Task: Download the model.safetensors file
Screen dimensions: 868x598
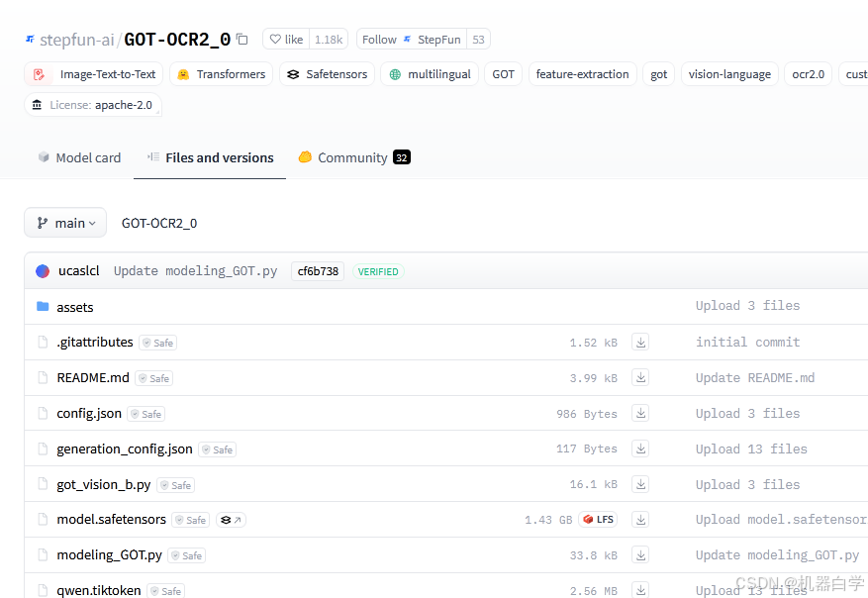Action: 640,520
